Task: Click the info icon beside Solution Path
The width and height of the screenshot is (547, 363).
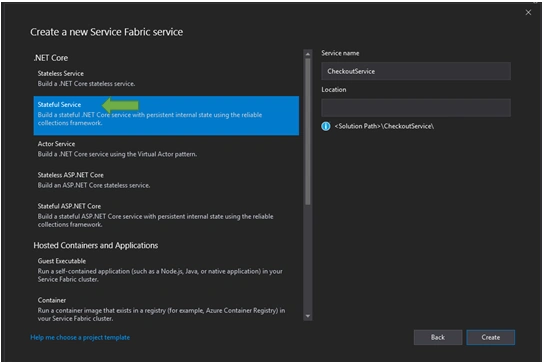Action: (325, 126)
